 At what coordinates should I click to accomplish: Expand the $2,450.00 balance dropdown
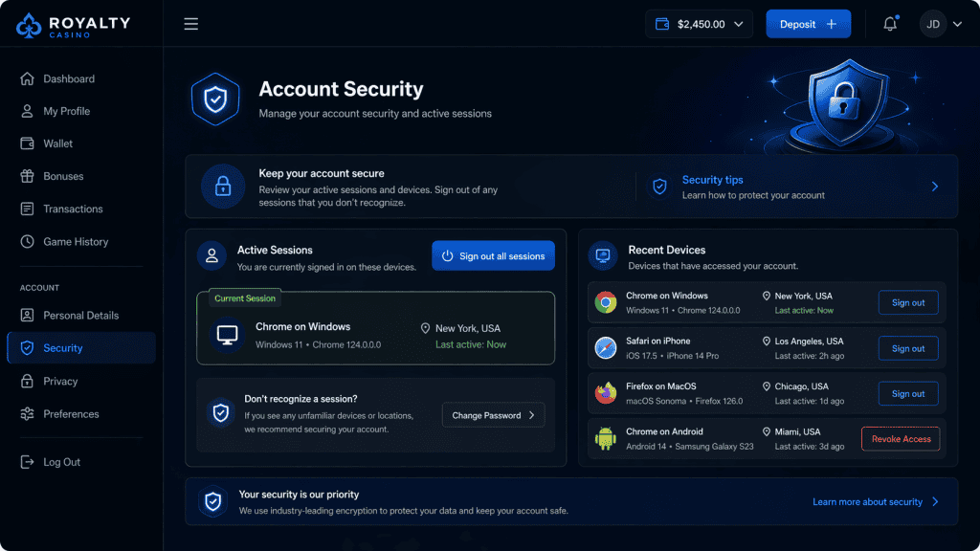(738, 25)
